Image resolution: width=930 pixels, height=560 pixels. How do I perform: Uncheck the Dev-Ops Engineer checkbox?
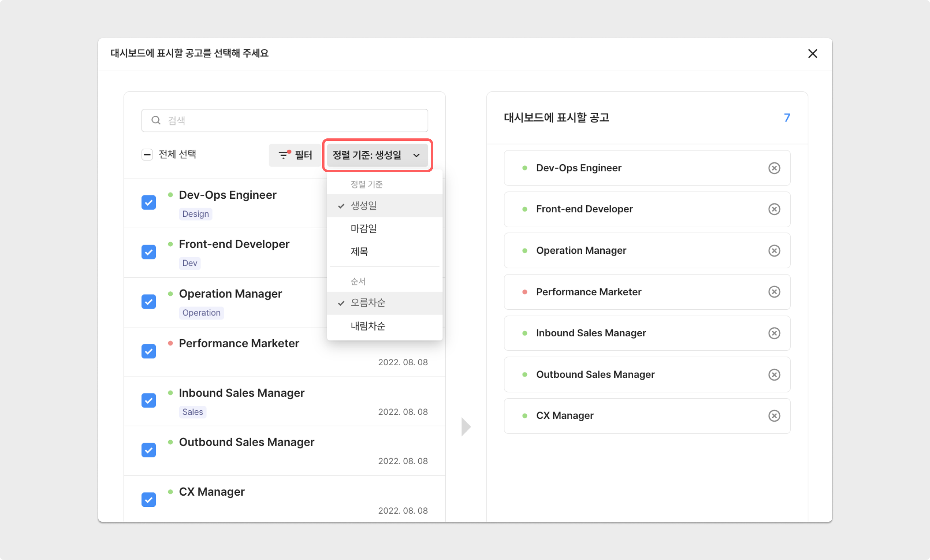tap(149, 202)
